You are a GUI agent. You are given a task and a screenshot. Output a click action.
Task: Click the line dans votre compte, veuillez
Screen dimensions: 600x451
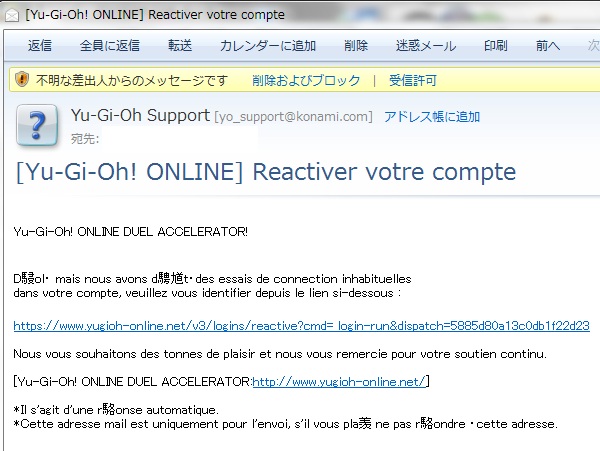207,293
